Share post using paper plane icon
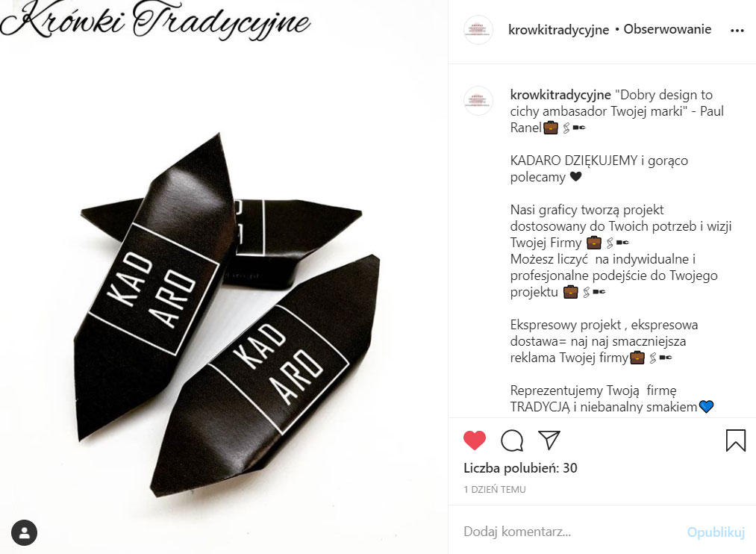 [x=549, y=440]
